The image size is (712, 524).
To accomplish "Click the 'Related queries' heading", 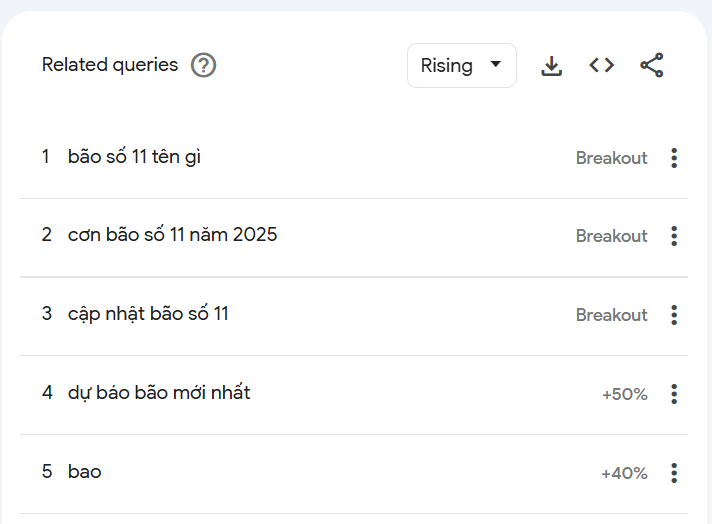I will [110, 65].
